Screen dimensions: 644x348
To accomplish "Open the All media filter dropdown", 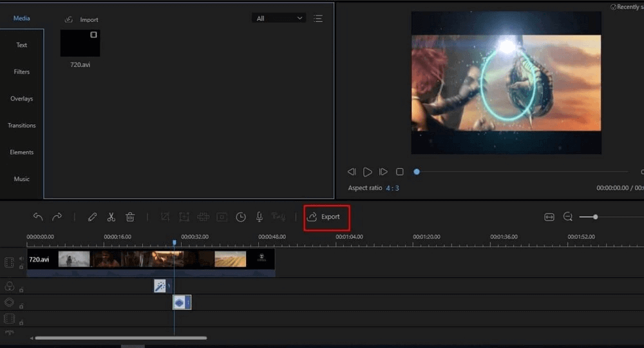I will pos(279,19).
